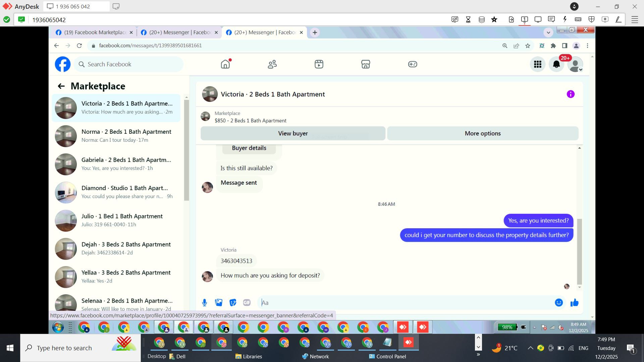Viewport: 644px width, 362px height.
Task: Click the voice clip microphone icon
Action: point(204,303)
